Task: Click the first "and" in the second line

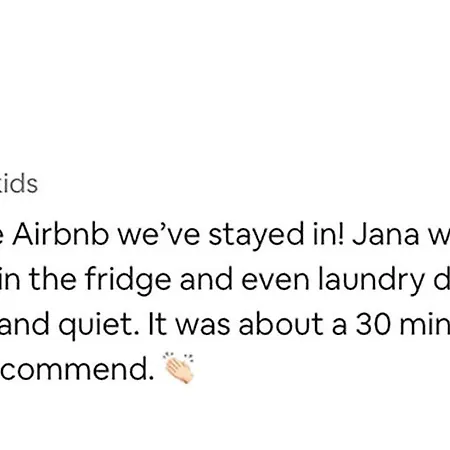Action: point(206,279)
